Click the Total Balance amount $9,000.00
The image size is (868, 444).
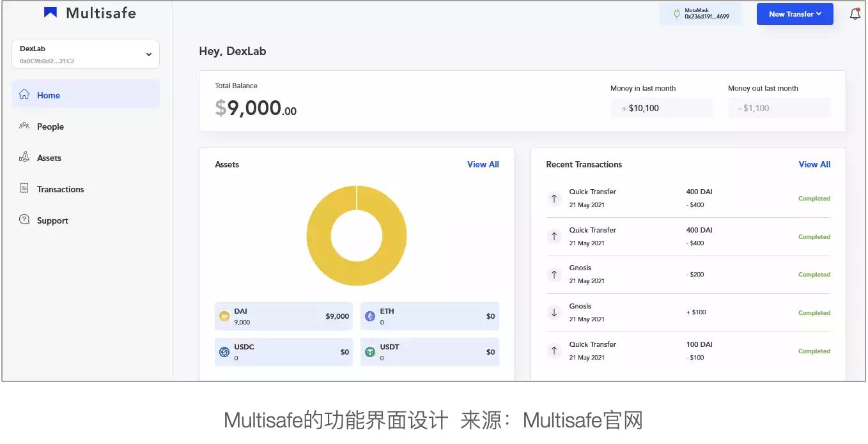click(256, 108)
